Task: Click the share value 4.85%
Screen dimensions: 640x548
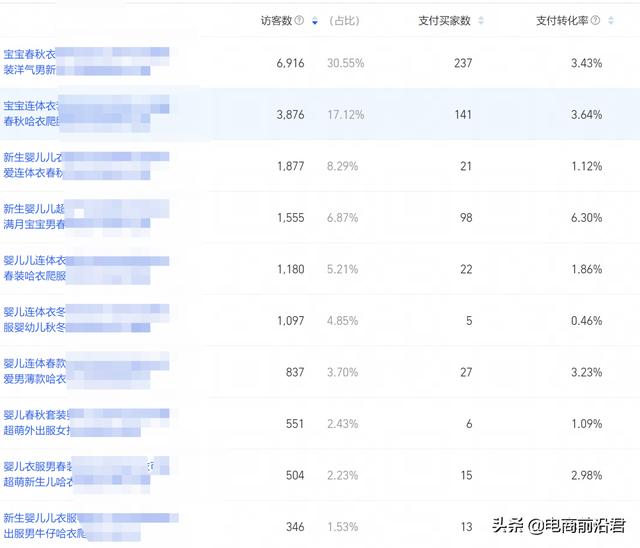Action: 342,321
